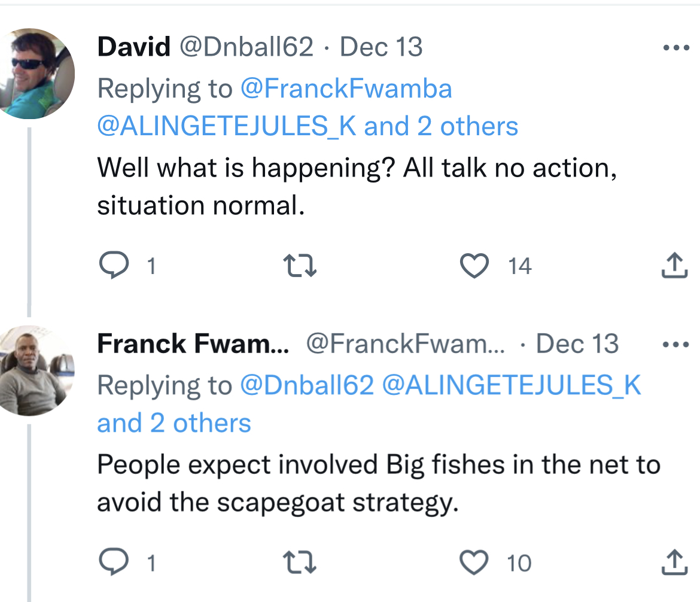This screenshot has height=602, width=700.
Task: Open @ALINGETEJULES_K mention in David's tweet
Action: tap(227, 126)
